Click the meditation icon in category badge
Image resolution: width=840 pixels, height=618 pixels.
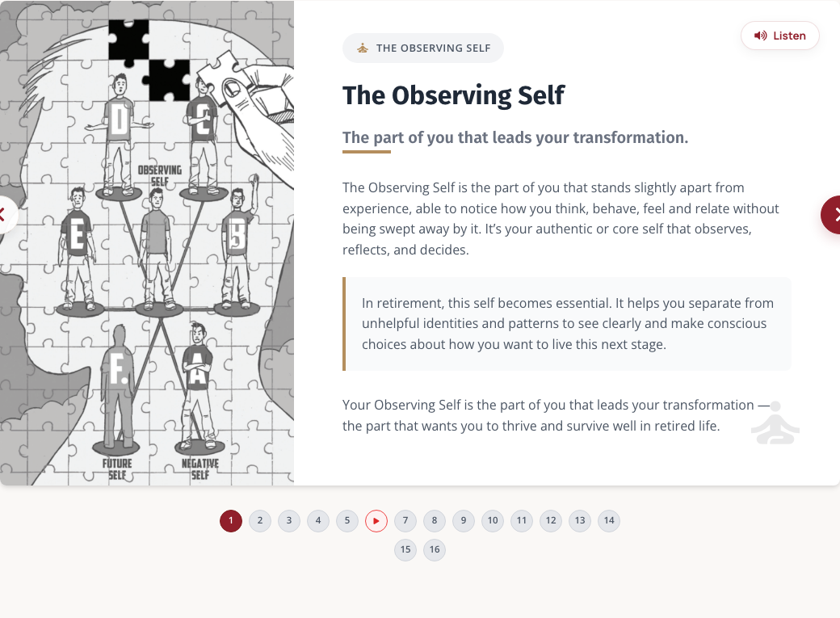point(363,48)
